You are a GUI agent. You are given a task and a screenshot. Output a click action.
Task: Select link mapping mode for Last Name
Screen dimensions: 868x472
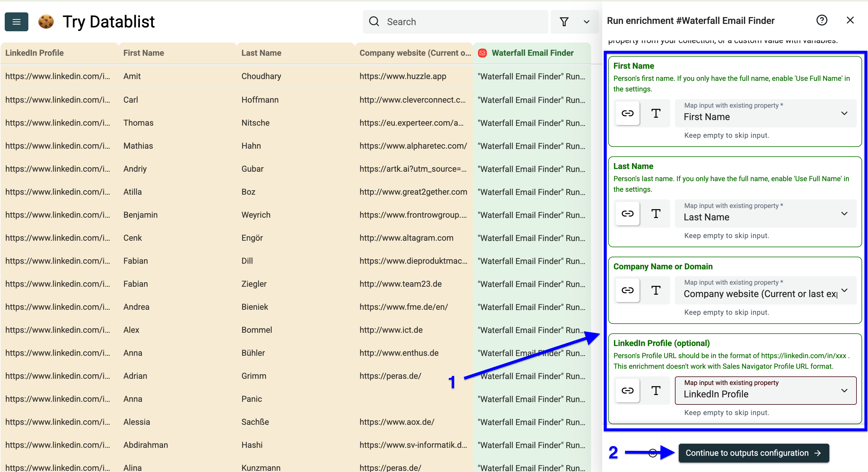click(627, 214)
